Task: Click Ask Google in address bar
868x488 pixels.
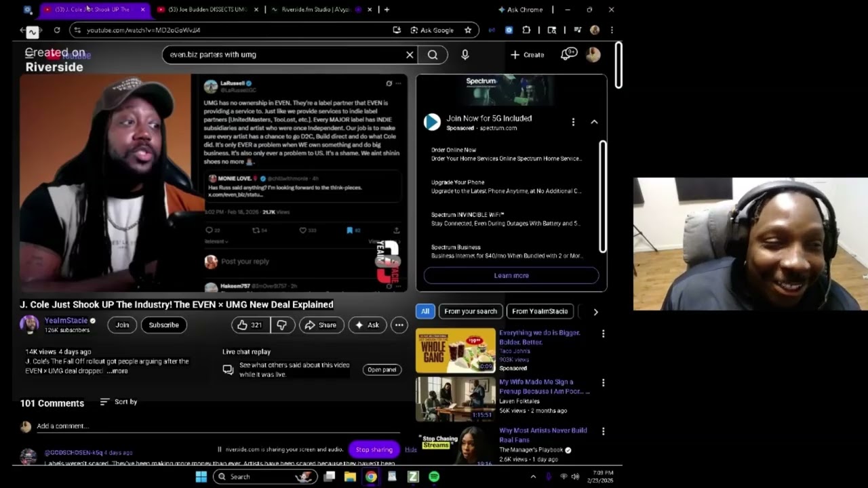Action: point(433,30)
